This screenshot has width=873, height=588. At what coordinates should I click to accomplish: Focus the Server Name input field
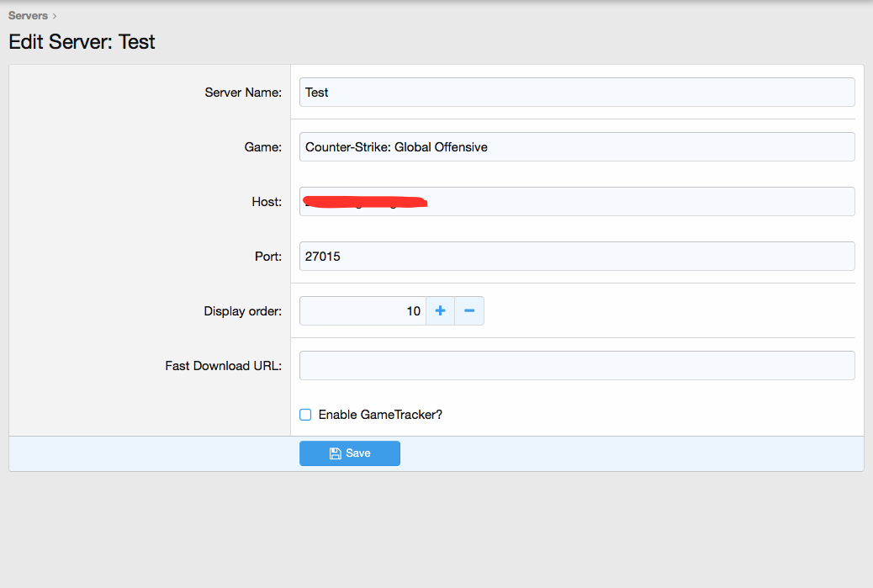coord(577,93)
